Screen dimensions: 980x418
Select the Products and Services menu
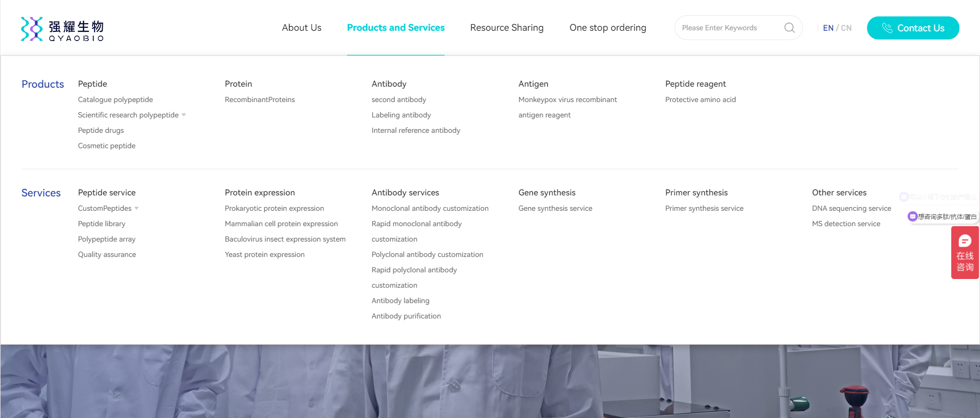tap(395, 28)
